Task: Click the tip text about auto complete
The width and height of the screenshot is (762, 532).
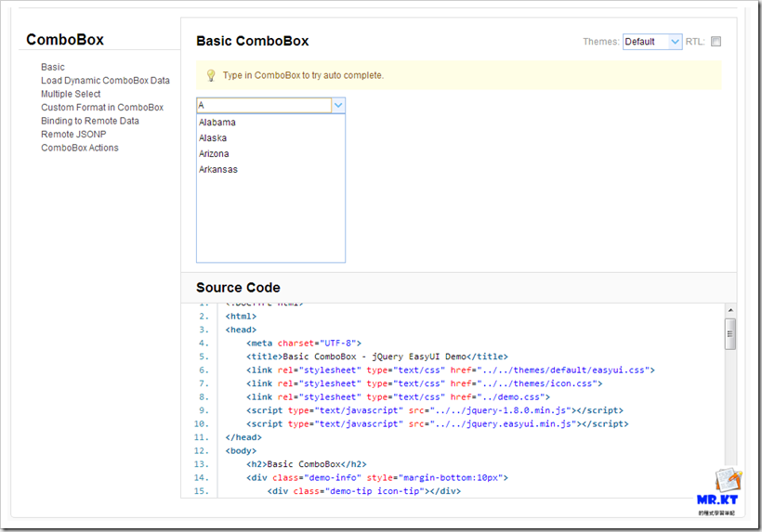Action: 303,76
